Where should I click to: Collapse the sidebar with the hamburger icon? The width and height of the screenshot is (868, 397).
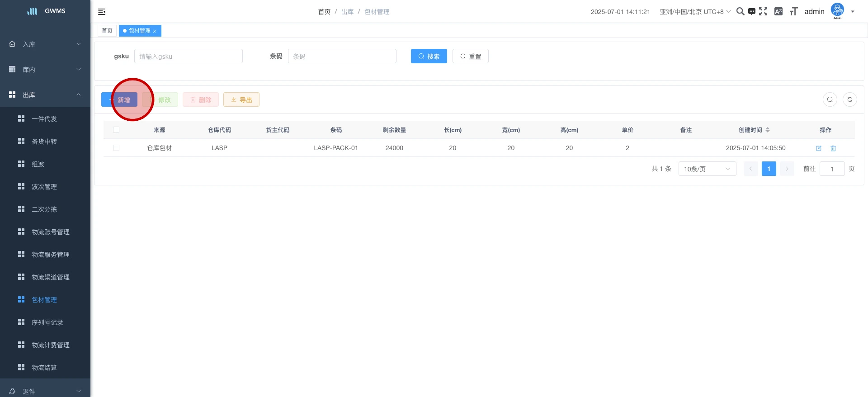pyautogui.click(x=102, y=12)
